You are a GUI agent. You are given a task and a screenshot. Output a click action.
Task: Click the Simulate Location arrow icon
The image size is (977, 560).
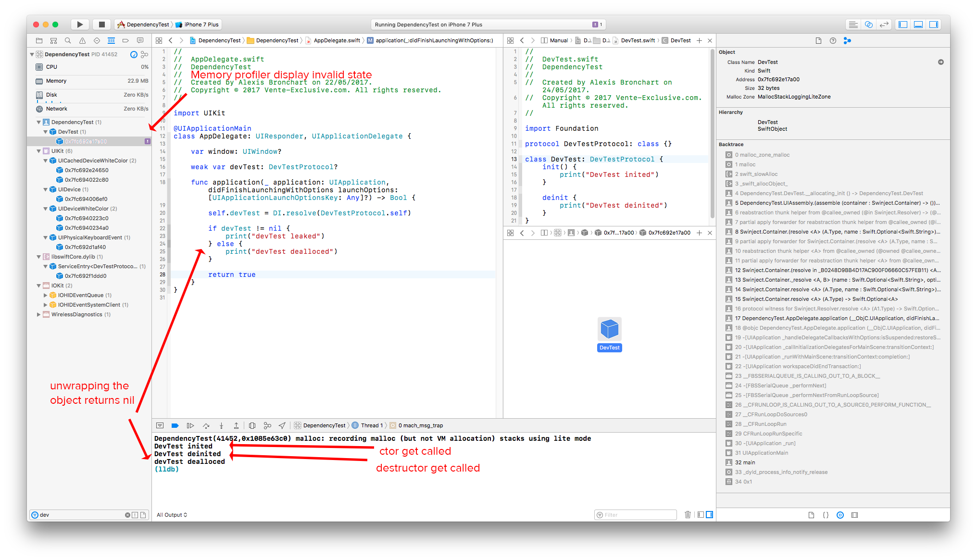pos(282,425)
